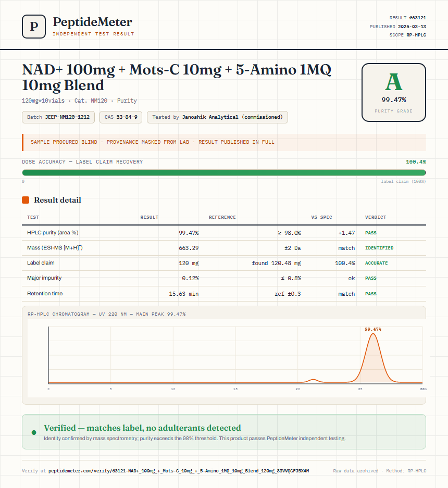Screen dimensions: 448x488
Task: Click the INDEPENDENT TEST RESULT tagline
Action: point(93,34)
